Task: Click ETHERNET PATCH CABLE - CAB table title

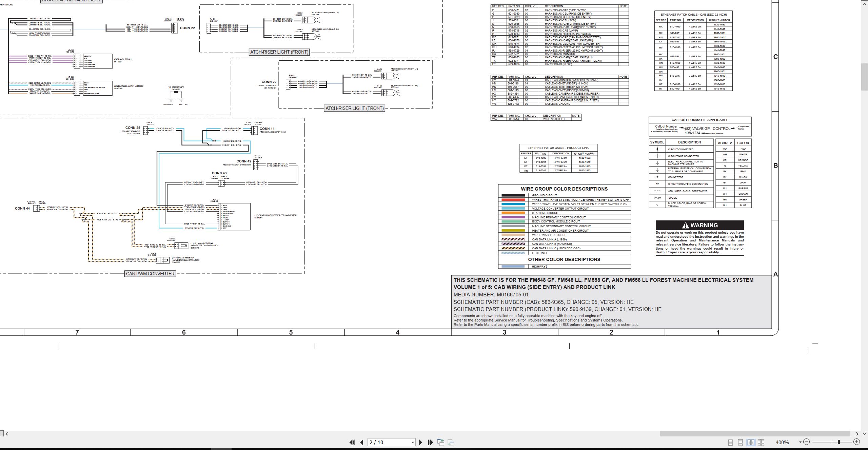Action: (693, 15)
